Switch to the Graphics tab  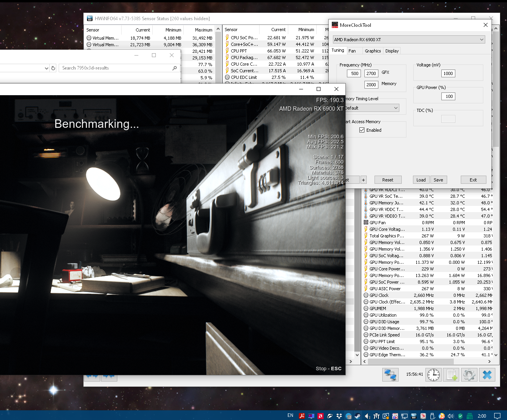tap(373, 51)
